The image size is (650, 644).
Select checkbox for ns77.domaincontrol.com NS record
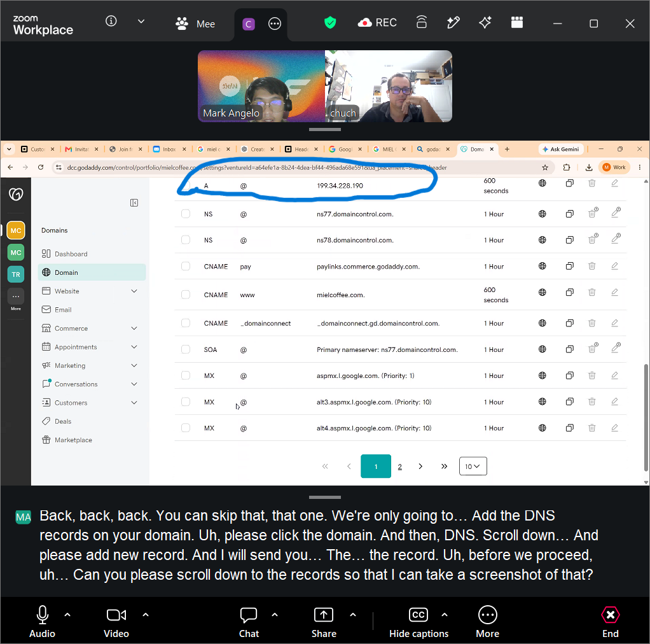[x=186, y=214]
